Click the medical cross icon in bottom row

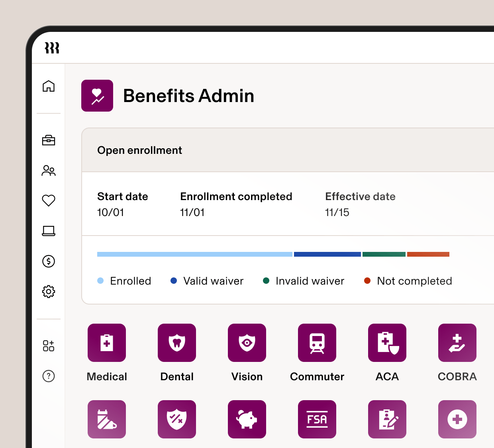(457, 419)
